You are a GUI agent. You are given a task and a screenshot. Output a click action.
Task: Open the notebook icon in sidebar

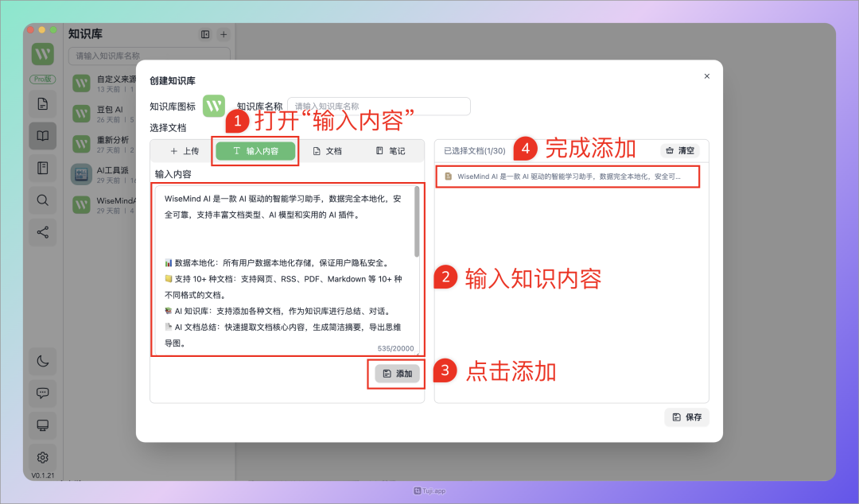43,169
